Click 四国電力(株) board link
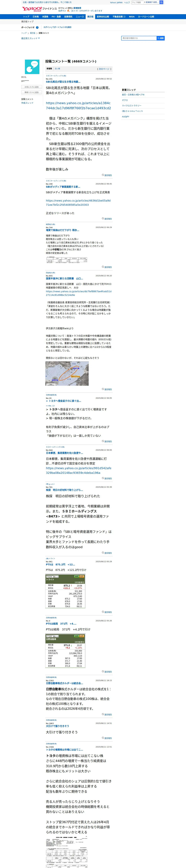186x868 pixels. click(50, 273)
